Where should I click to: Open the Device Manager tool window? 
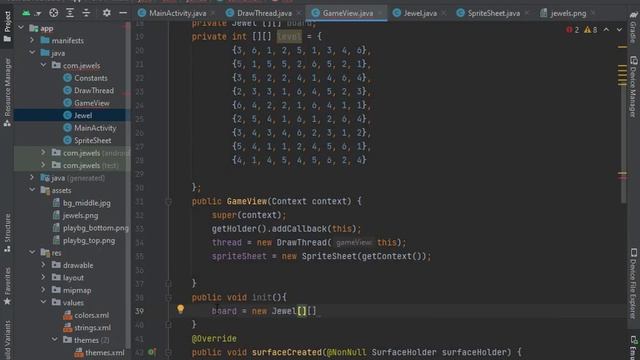coord(633,87)
